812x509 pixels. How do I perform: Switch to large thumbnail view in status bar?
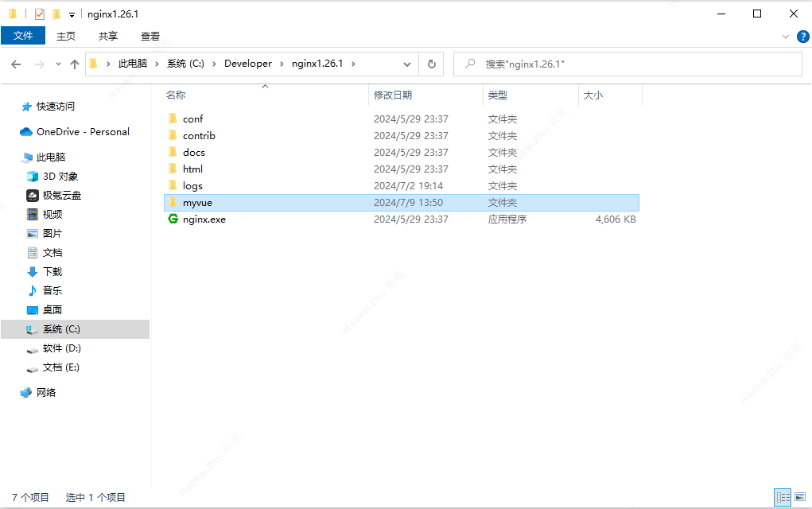799,496
